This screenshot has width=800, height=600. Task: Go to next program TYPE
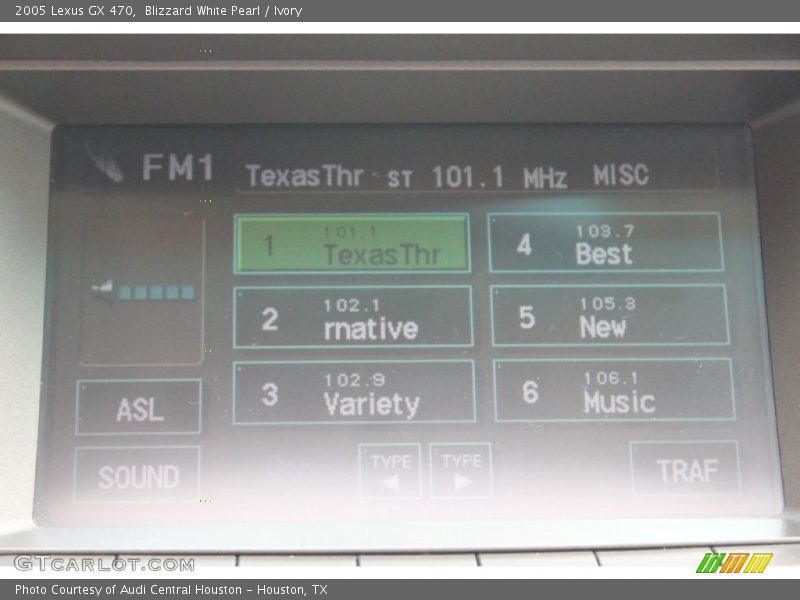tap(461, 470)
